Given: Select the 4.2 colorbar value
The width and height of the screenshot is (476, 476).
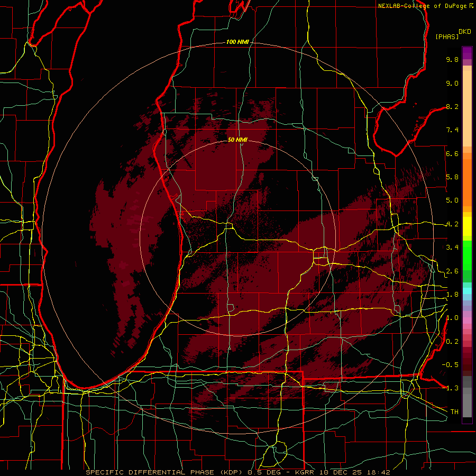Looking at the screenshot, I should click(452, 224).
